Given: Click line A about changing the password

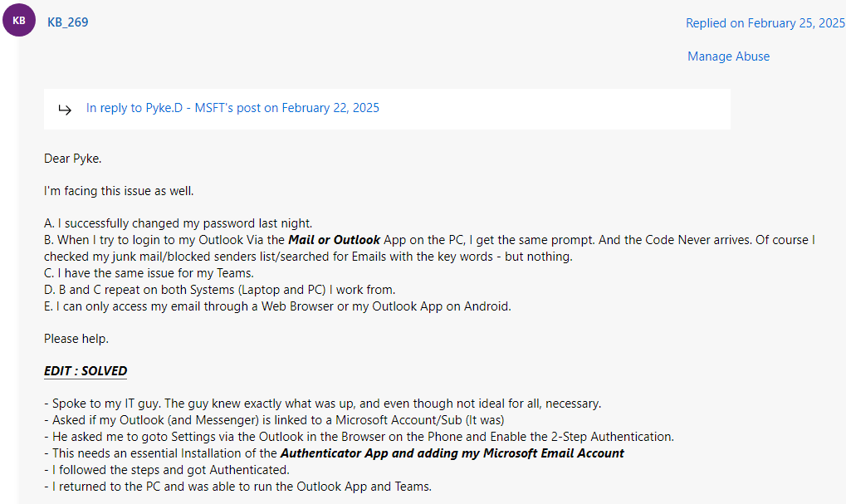Looking at the screenshot, I should (178, 223).
